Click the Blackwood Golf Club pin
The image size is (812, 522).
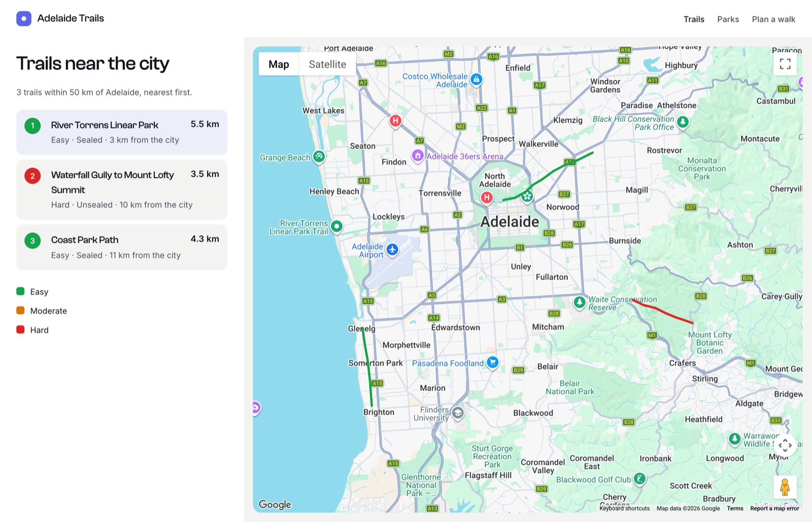click(640, 478)
